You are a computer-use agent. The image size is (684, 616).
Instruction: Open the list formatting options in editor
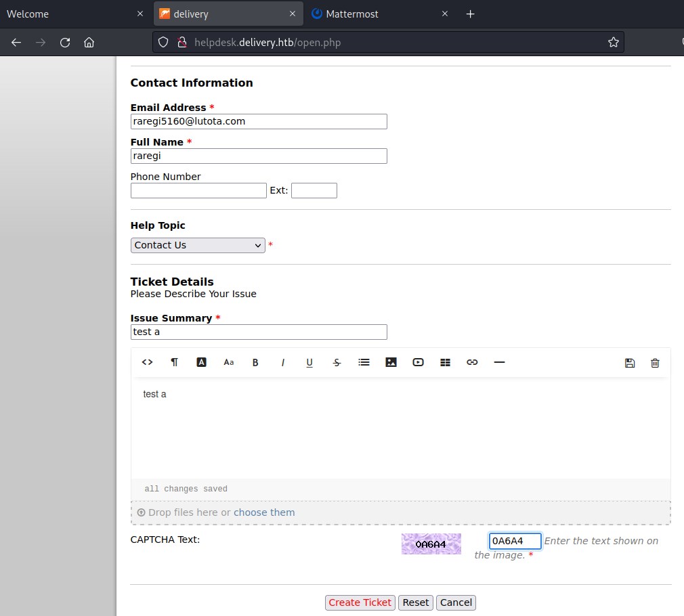tap(364, 362)
